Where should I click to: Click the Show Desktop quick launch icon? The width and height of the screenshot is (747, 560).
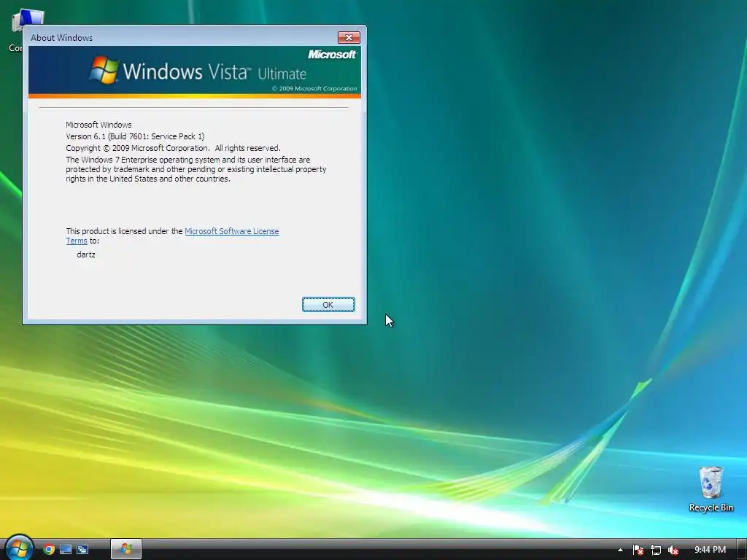point(66,550)
